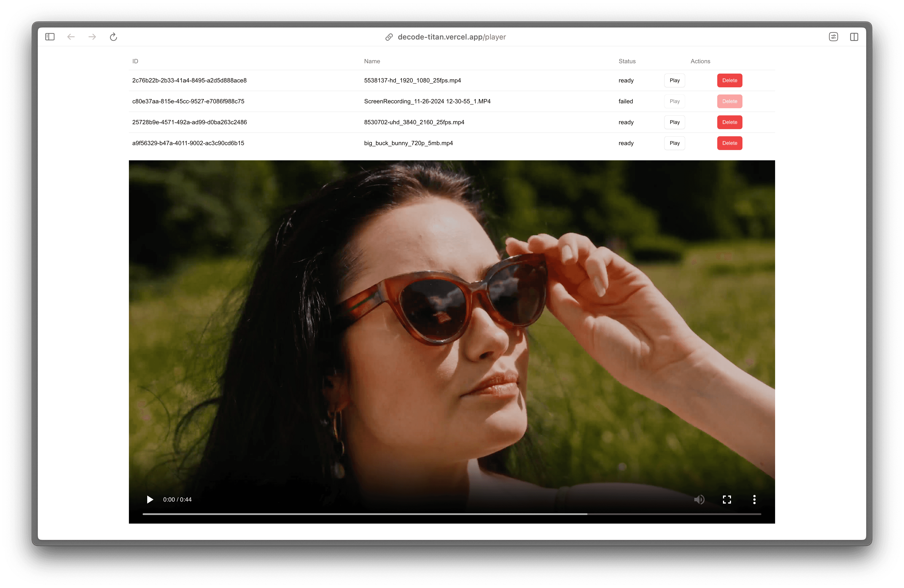
Task: Click 'ready' status of big_buck_bunny row
Action: point(626,143)
